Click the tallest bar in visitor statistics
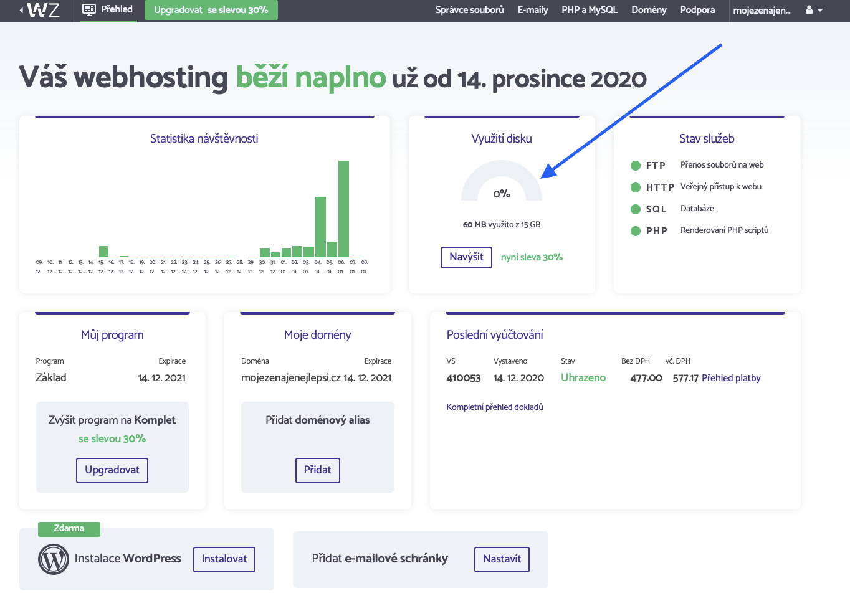The image size is (850, 616). (343, 209)
